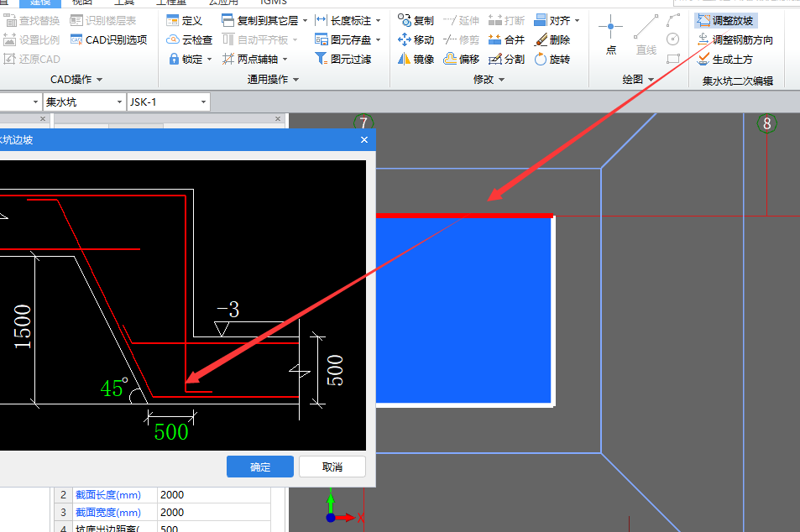
Task: Select the 旋转 rotate tool
Action: click(552, 60)
